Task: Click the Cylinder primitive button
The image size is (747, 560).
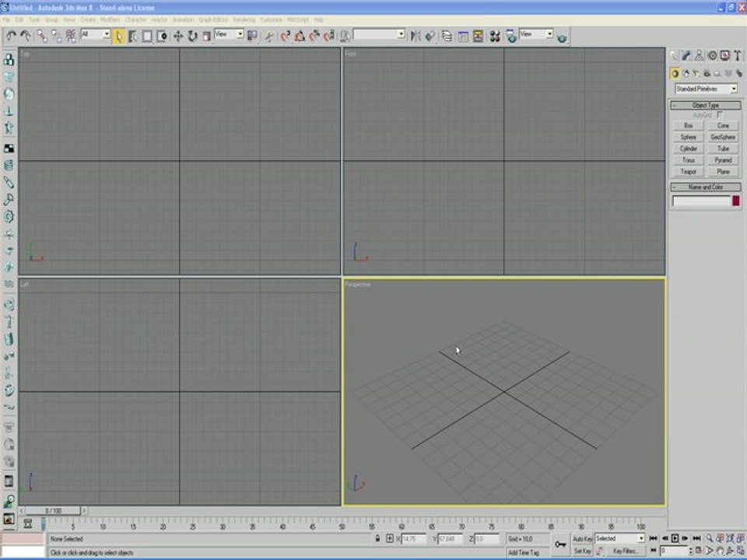Action: [689, 149]
